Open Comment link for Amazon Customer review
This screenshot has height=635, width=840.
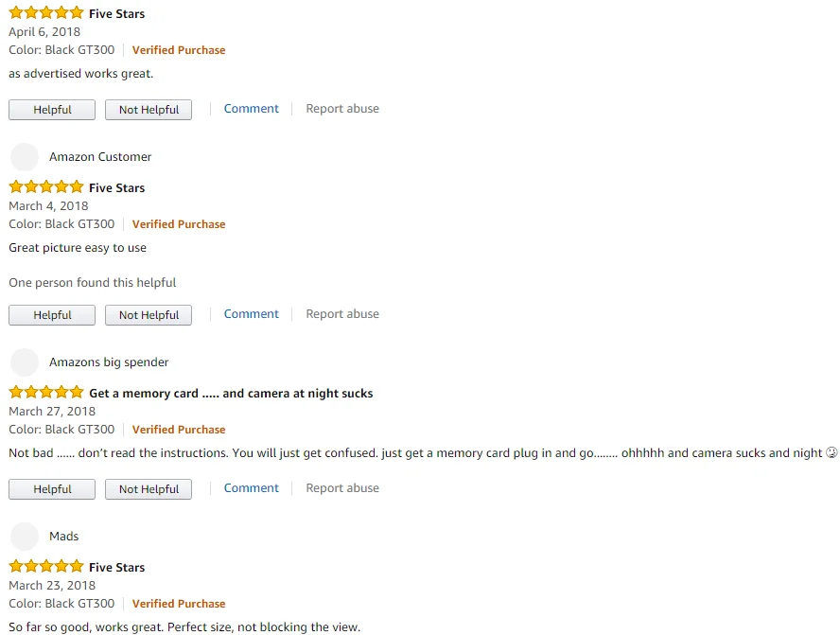(x=251, y=314)
